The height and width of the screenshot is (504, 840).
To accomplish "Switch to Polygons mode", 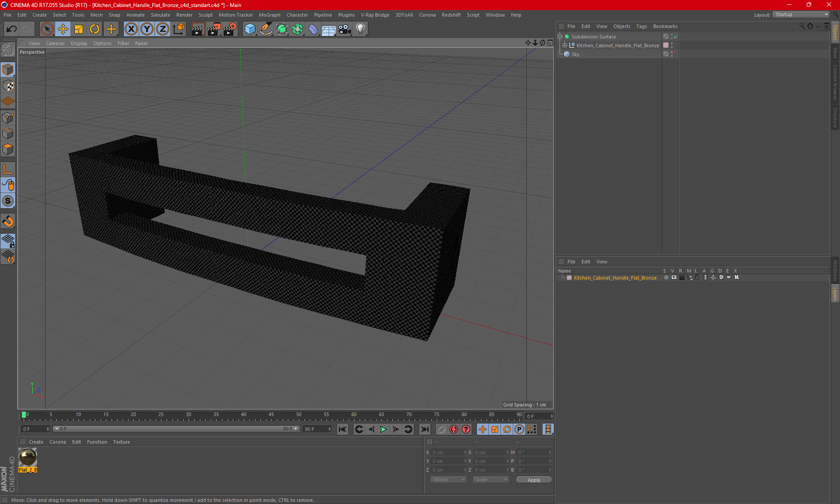I will [x=8, y=149].
